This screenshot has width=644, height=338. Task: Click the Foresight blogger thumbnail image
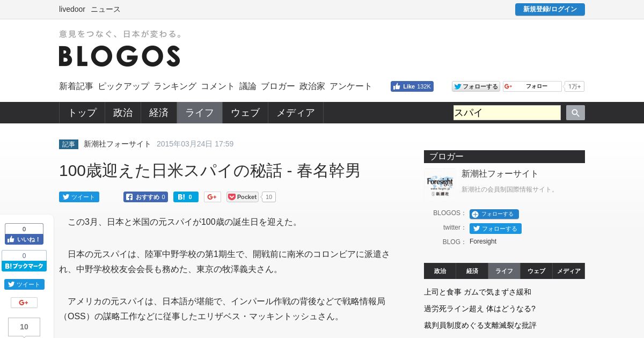coord(440,185)
